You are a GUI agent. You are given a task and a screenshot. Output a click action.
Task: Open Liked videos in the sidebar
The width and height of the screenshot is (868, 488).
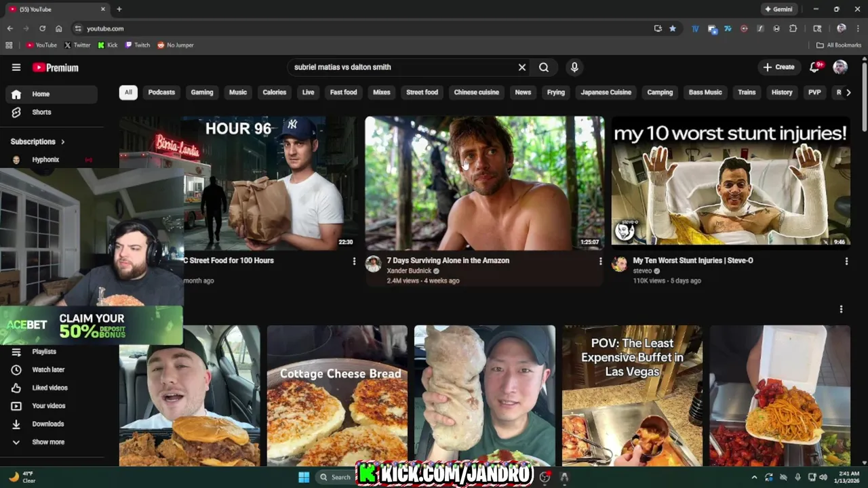click(x=52, y=388)
